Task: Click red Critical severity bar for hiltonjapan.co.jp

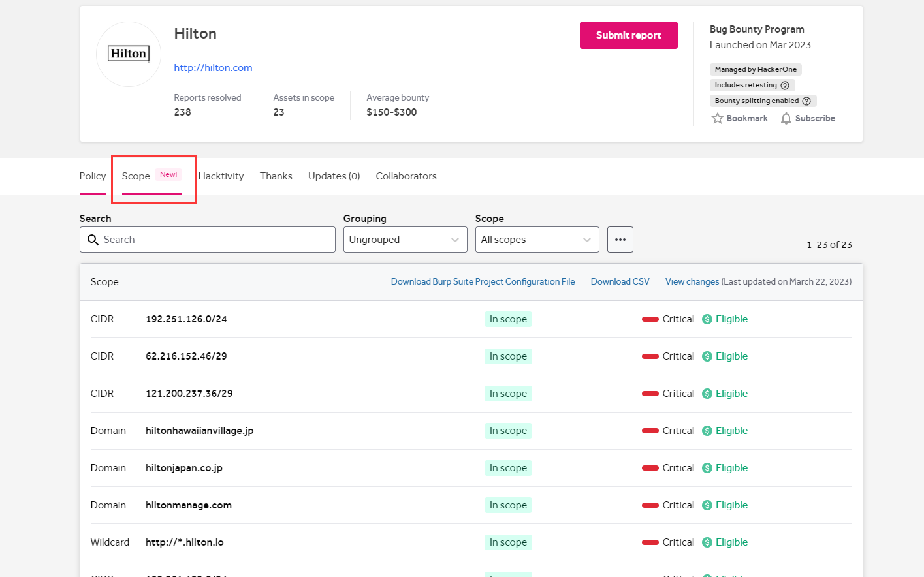Action: 650,468
